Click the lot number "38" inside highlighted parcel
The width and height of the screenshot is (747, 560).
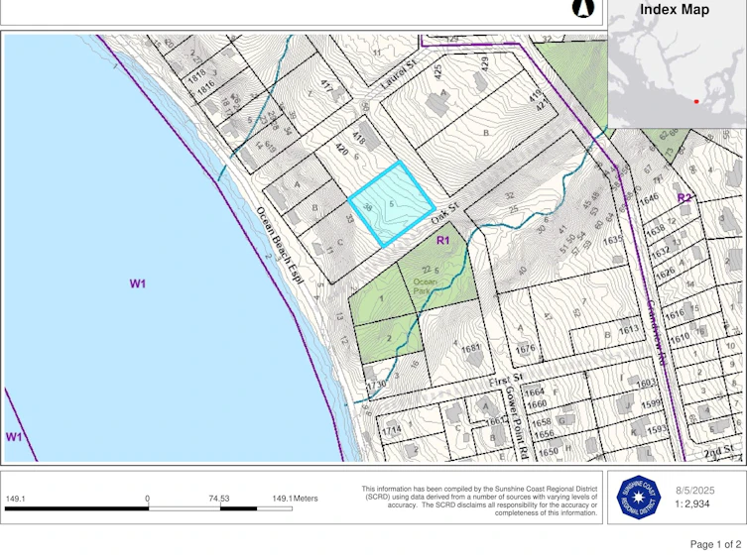[367, 207]
